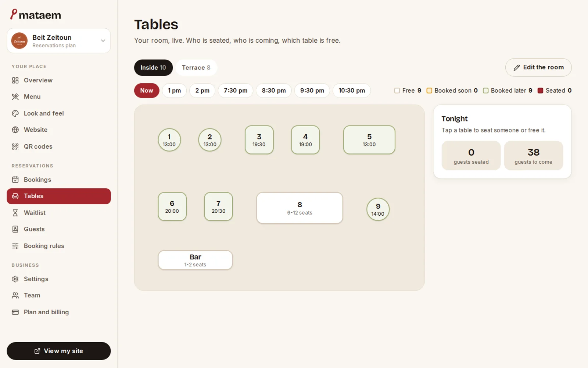The height and width of the screenshot is (368, 588).
Task: Select the 10:30 pm time slot
Action: point(352,91)
